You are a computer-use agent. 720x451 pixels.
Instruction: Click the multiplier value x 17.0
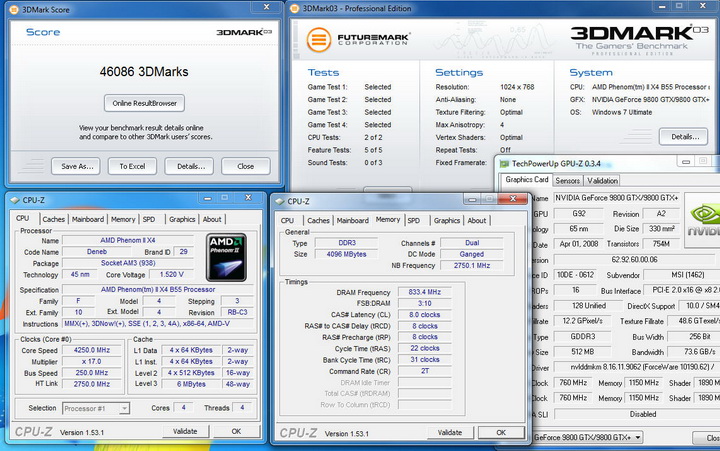point(92,361)
